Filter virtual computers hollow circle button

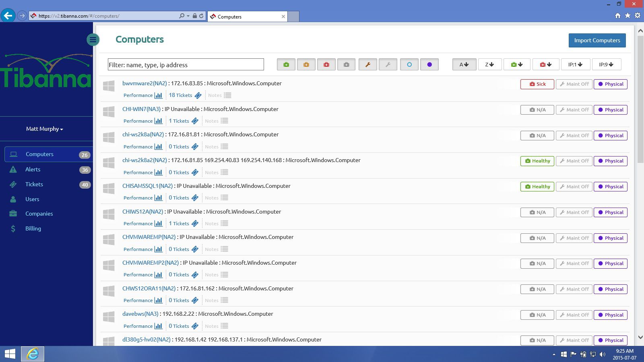click(409, 64)
